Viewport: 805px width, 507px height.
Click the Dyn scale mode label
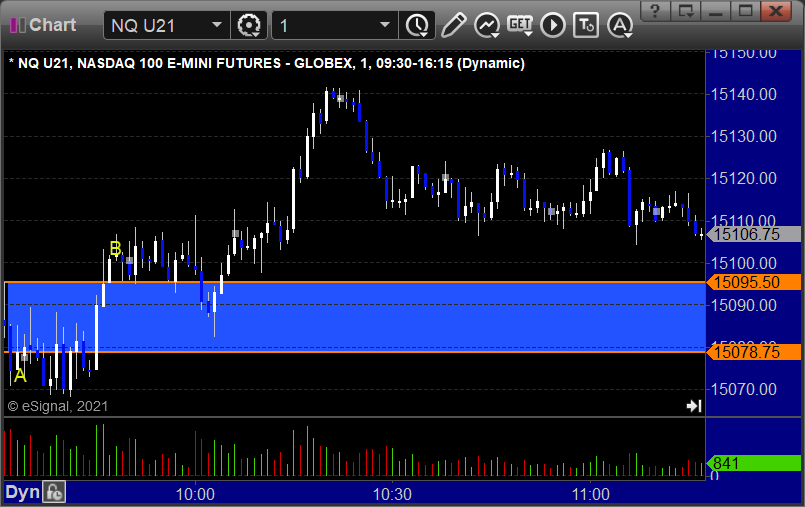coord(23,493)
